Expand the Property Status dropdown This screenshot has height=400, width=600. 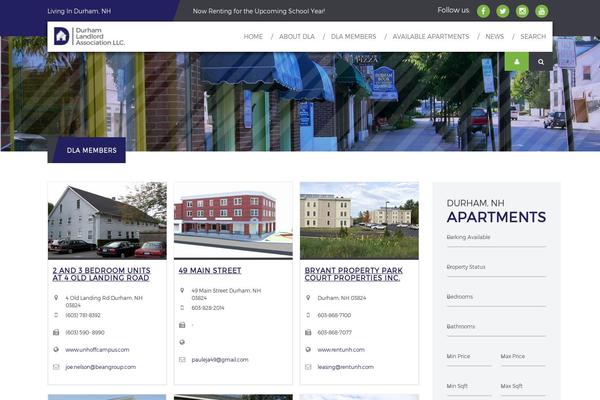pyautogui.click(x=496, y=268)
